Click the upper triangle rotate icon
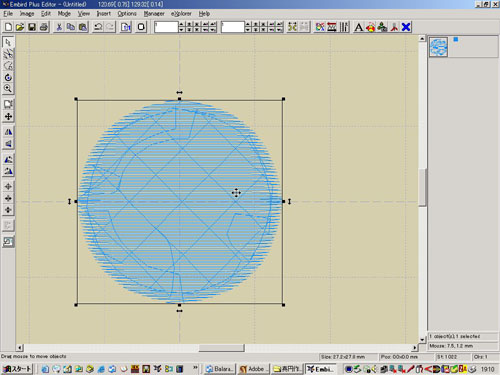Image resolution: width=500 pixels, height=375 pixels. pyautogui.click(x=8, y=159)
